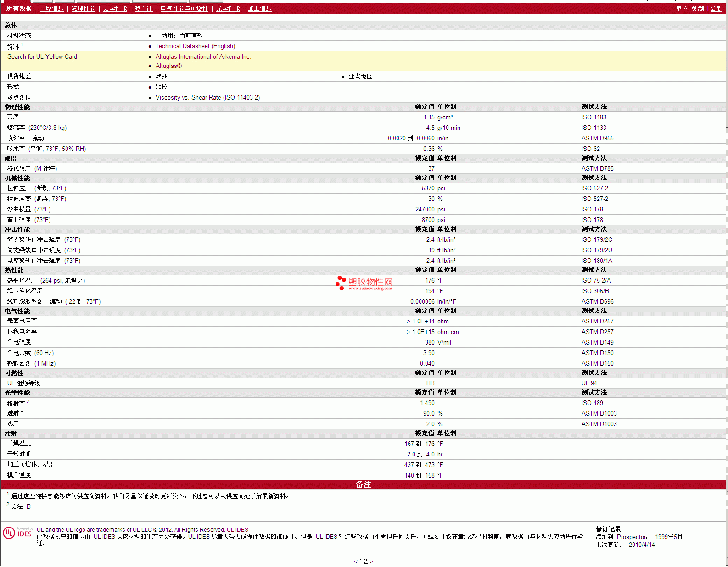The image size is (728, 567).
Task: Click the '密度' row label
Action: click(x=13, y=117)
